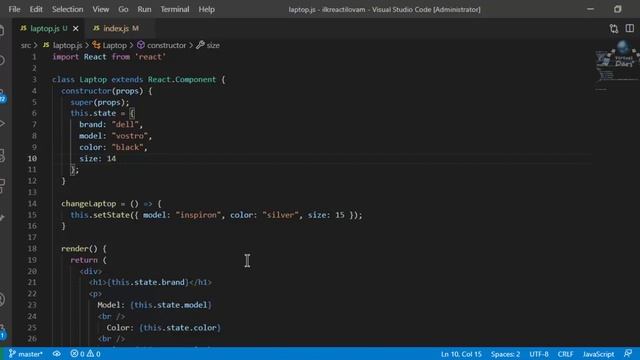Open the Selection menu

(67, 9)
